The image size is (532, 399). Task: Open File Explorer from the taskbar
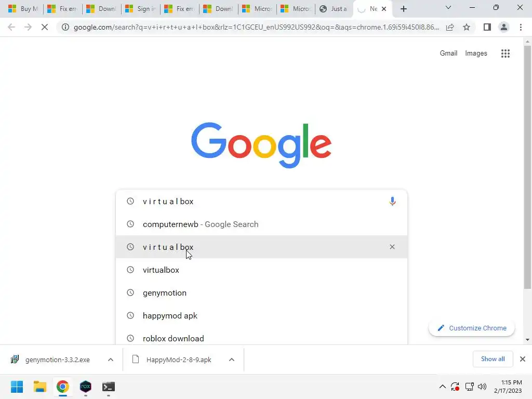(x=39, y=387)
